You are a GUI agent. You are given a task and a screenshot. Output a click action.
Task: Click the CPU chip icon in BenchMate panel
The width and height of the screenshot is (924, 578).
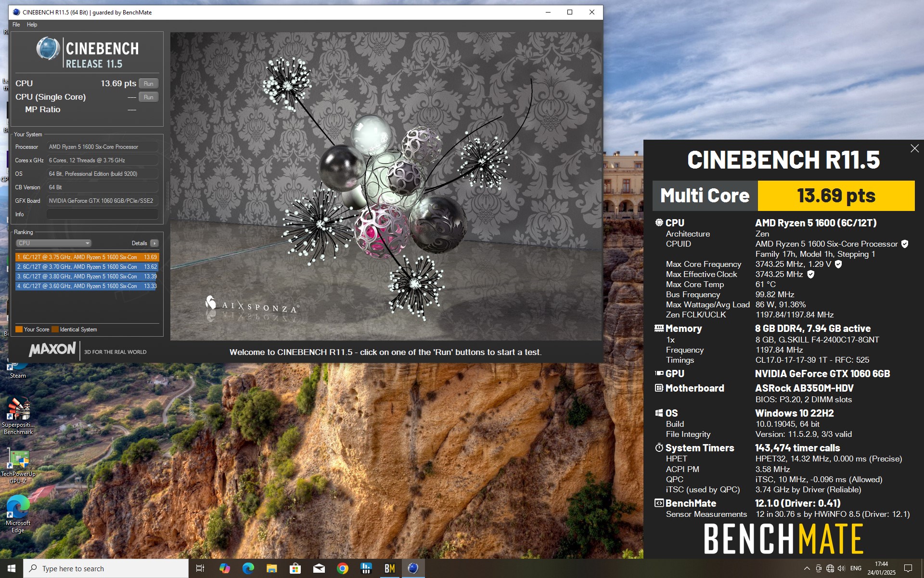coord(659,223)
